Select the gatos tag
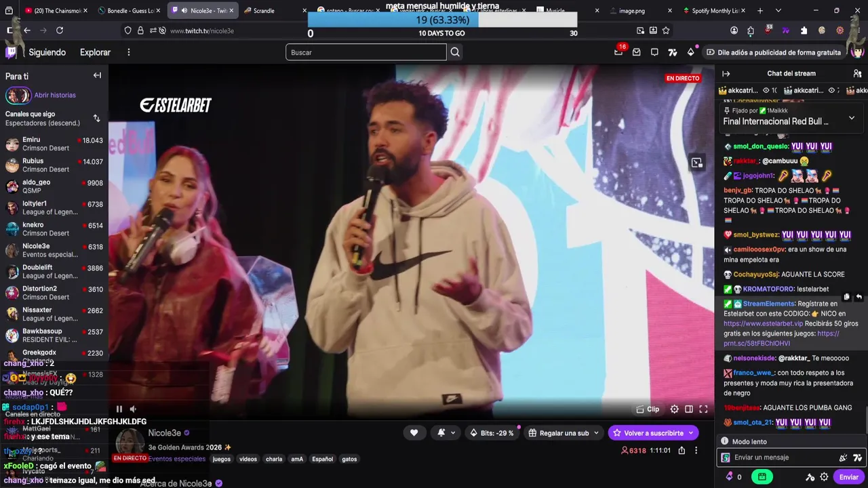 [349, 459]
